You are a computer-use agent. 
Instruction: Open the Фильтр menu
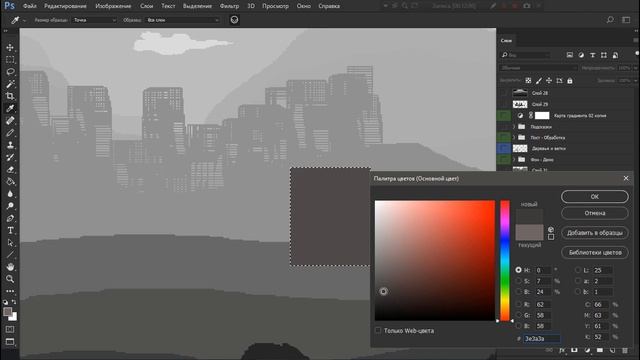tap(229, 6)
